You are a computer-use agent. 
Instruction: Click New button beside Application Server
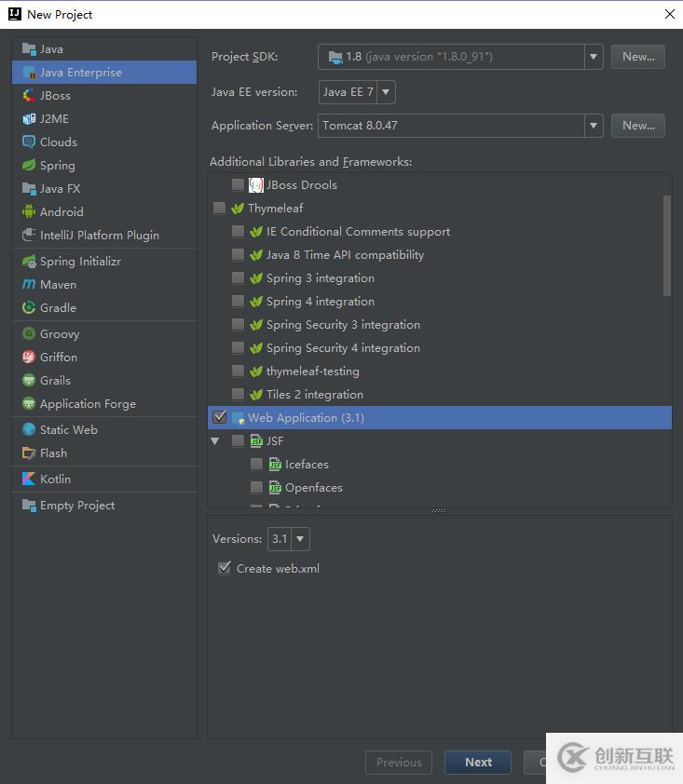[x=638, y=125]
